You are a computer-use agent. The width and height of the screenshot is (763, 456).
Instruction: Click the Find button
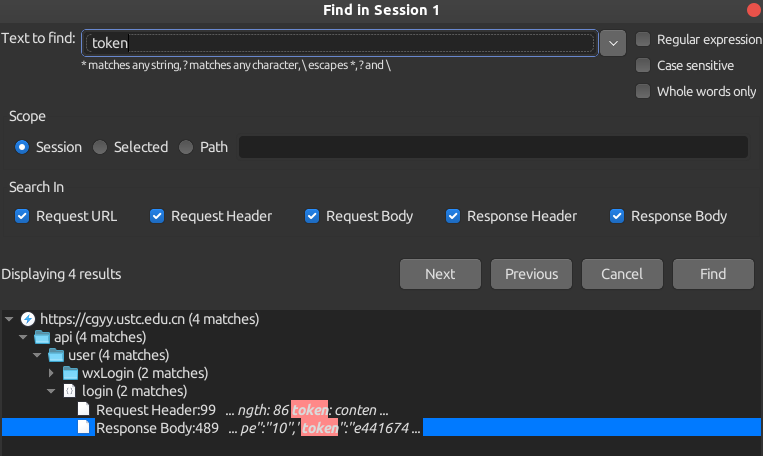[x=713, y=274]
